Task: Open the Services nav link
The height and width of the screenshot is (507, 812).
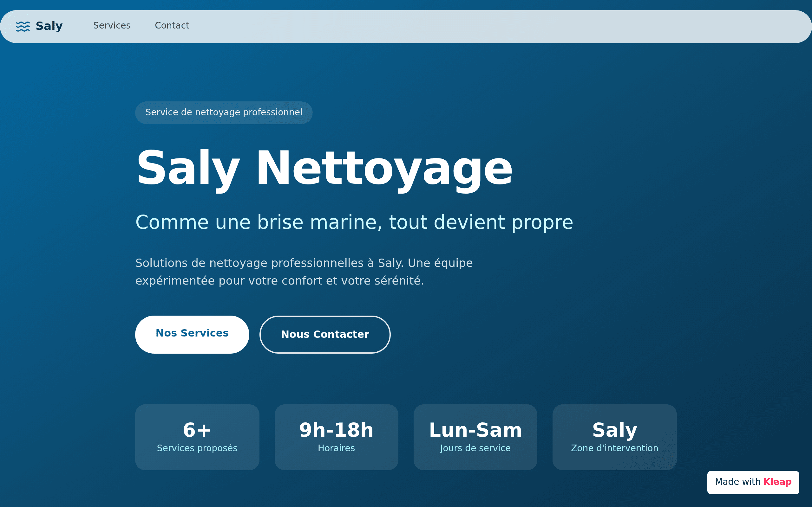Action: [112, 25]
